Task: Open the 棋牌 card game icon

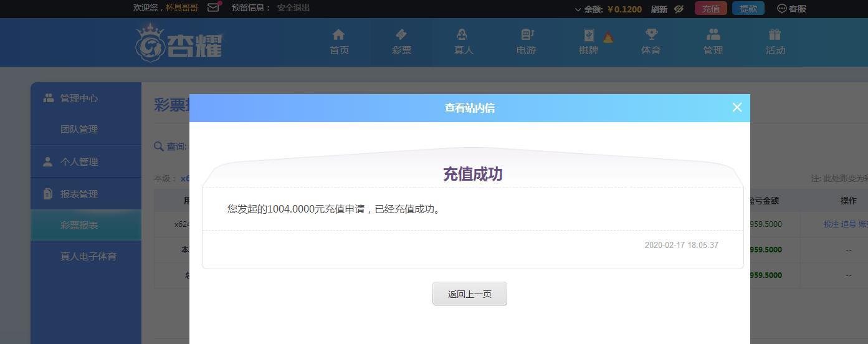Action: coord(589,35)
